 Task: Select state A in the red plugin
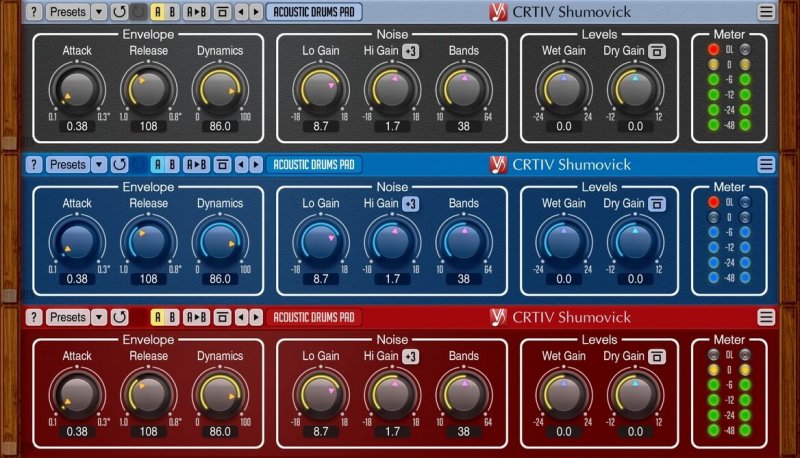point(157,317)
